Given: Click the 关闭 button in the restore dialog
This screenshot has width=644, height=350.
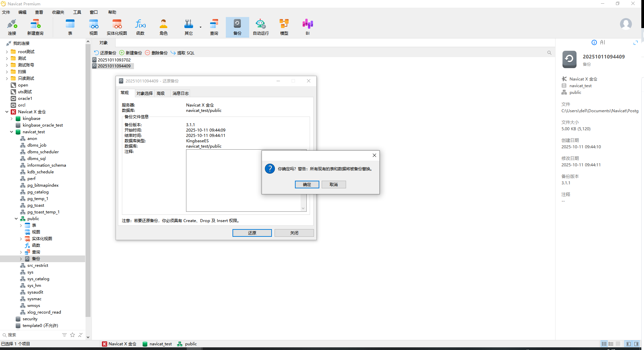Looking at the screenshot, I should tap(294, 233).
